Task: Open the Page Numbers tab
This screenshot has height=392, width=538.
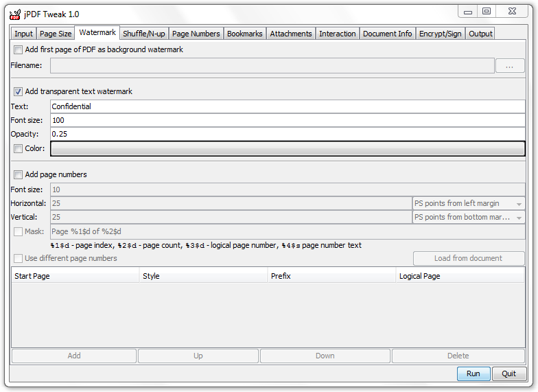Action: [x=196, y=34]
